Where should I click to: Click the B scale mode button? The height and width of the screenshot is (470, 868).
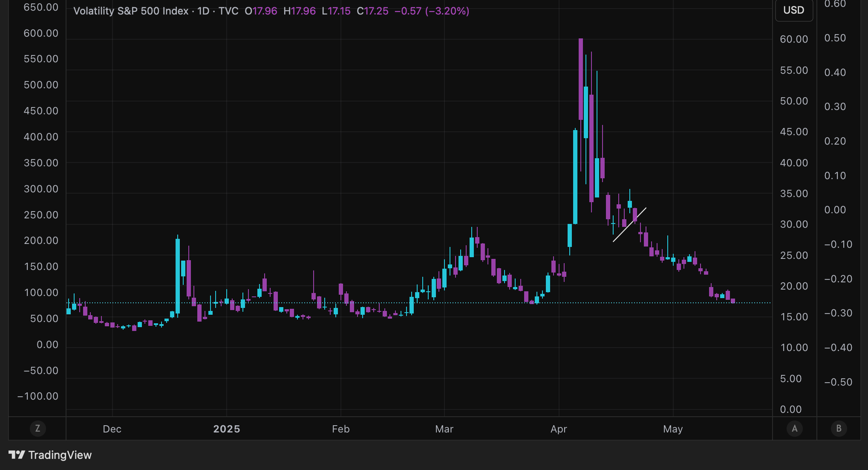point(839,429)
